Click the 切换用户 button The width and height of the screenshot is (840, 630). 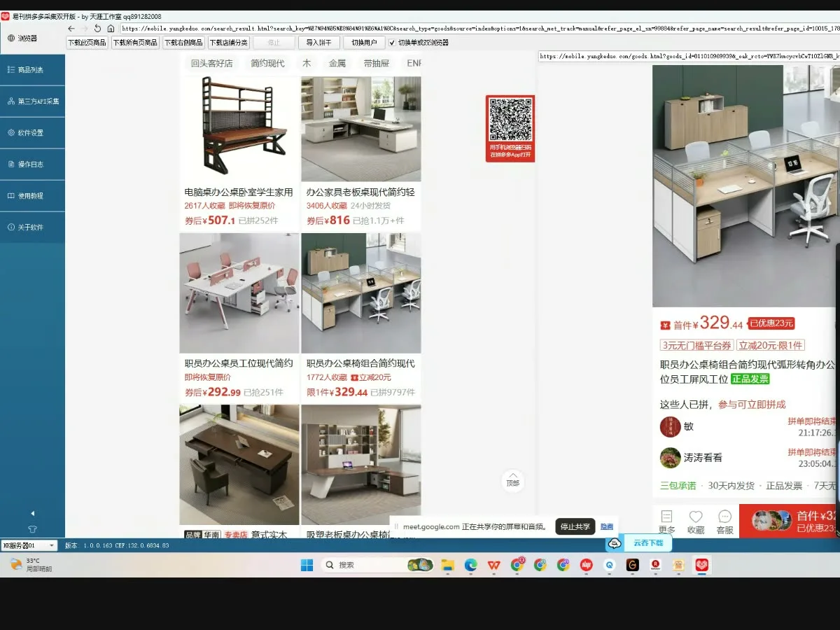[x=364, y=43]
